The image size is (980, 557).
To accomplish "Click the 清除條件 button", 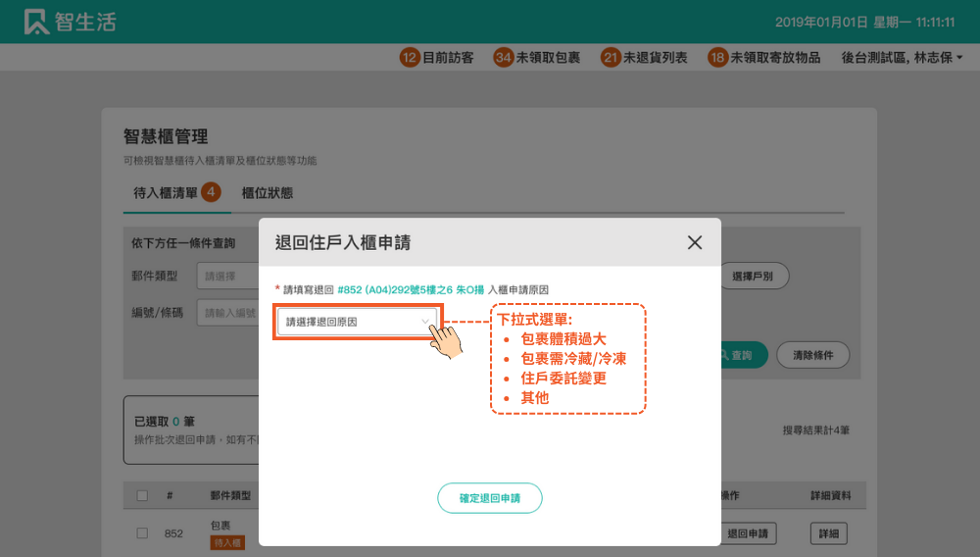I will (812, 355).
